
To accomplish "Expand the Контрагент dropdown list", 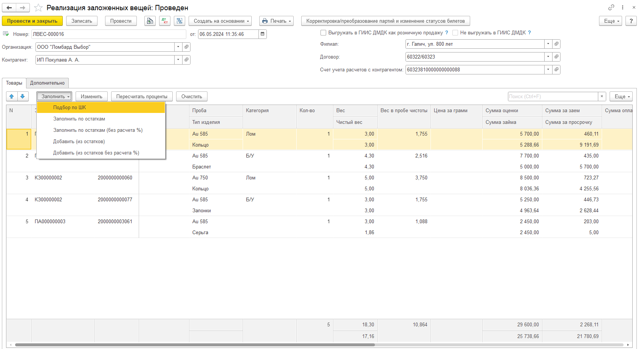I will (178, 60).
